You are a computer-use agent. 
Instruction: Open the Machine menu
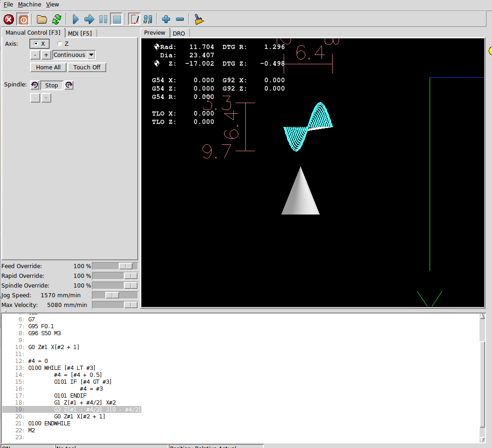pyautogui.click(x=30, y=5)
